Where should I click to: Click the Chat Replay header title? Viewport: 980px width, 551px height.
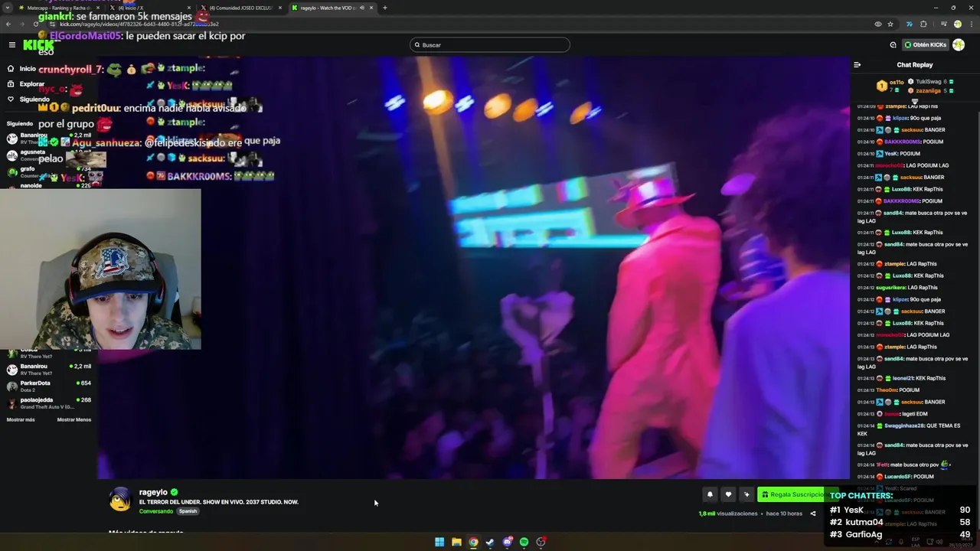tap(915, 65)
